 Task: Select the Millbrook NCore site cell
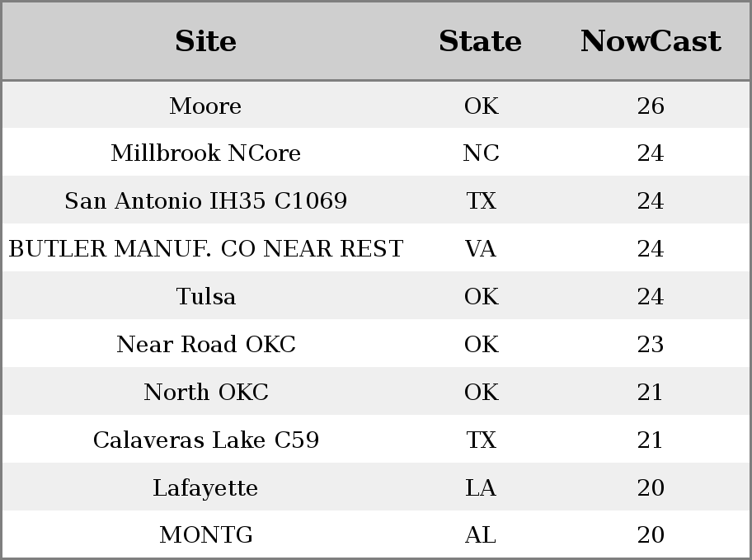pos(205,153)
